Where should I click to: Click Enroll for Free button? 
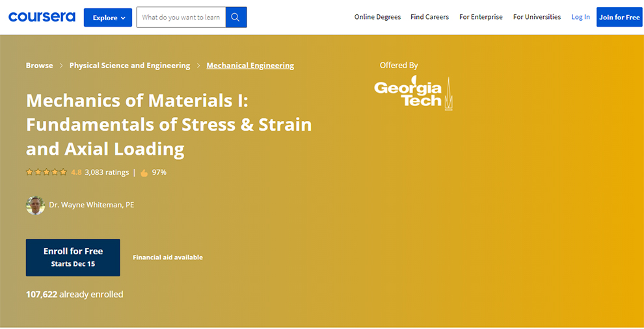73,257
